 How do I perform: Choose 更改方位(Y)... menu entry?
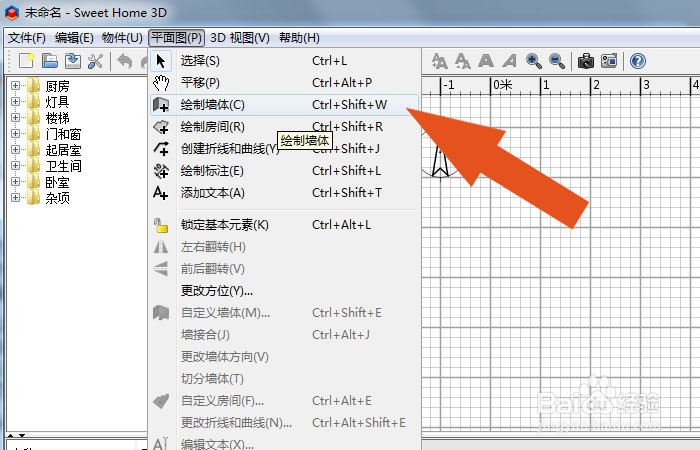(x=284, y=291)
